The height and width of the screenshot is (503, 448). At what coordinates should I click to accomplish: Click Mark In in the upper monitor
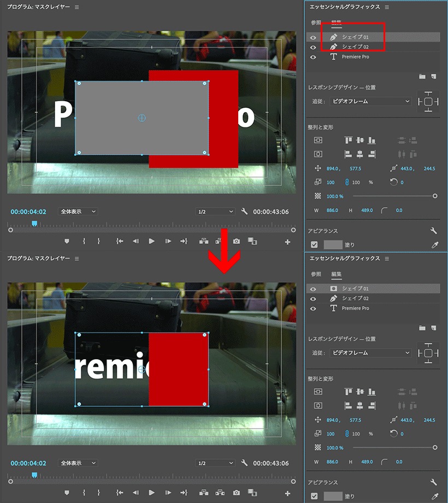(x=84, y=241)
